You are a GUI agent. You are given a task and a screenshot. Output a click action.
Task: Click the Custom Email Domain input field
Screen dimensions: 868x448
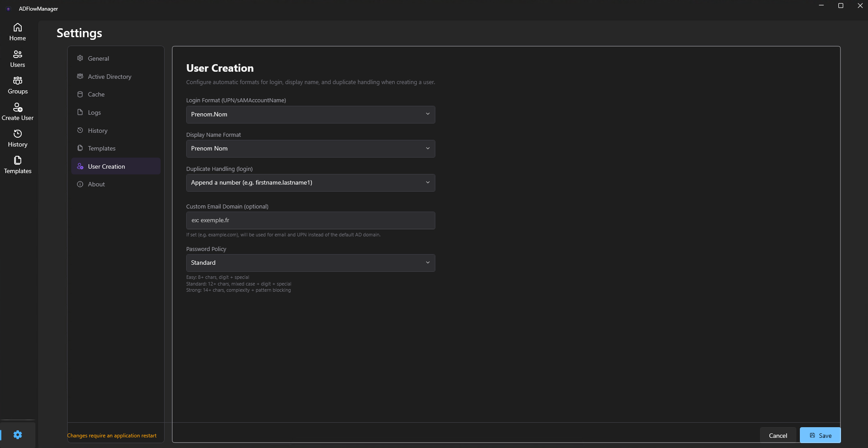tap(310, 220)
